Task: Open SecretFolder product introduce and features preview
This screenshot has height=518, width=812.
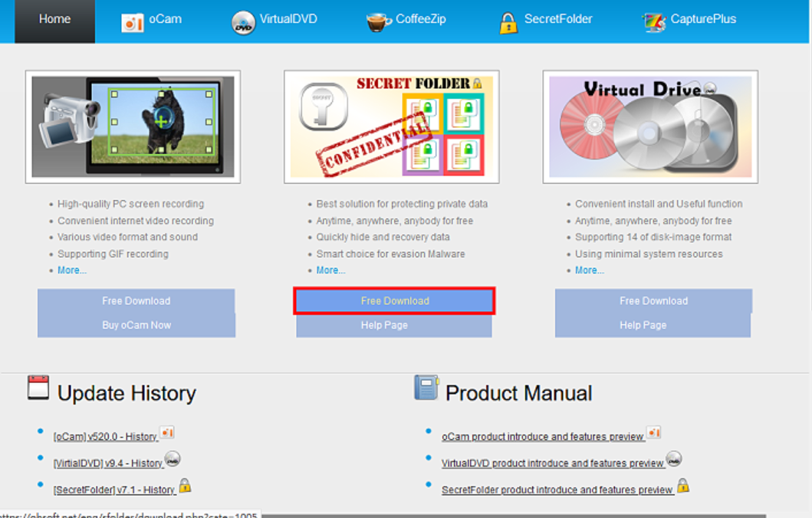Action: [557, 490]
